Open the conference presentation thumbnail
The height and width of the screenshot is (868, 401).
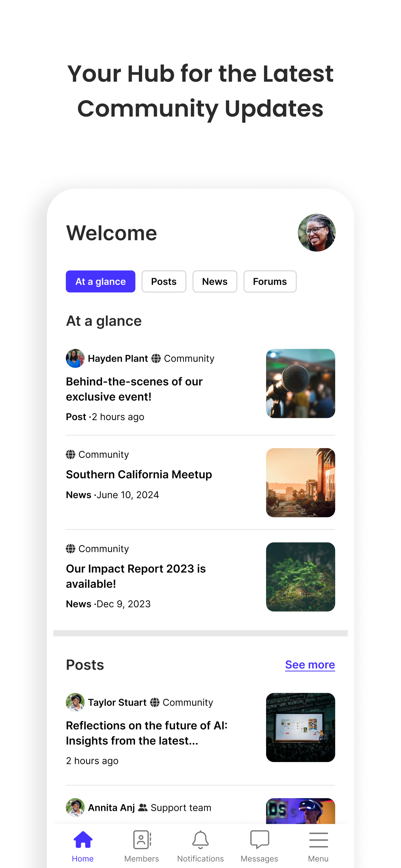[301, 728]
